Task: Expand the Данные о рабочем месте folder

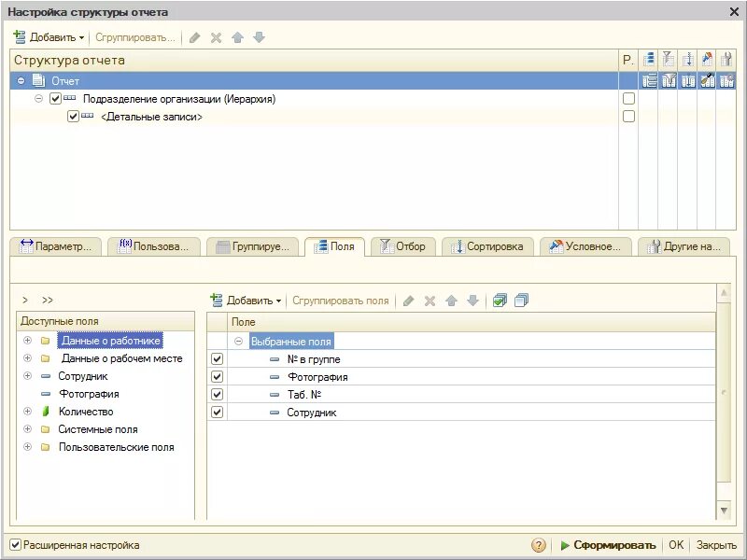Action: pos(28,358)
